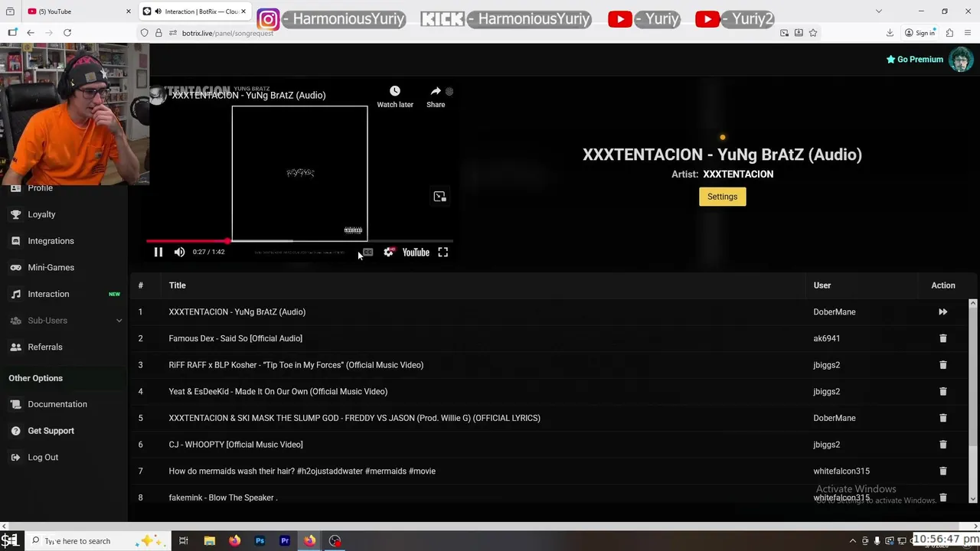Close the Interaction BotRix tab
The height and width of the screenshot is (551, 980).
click(x=243, y=11)
